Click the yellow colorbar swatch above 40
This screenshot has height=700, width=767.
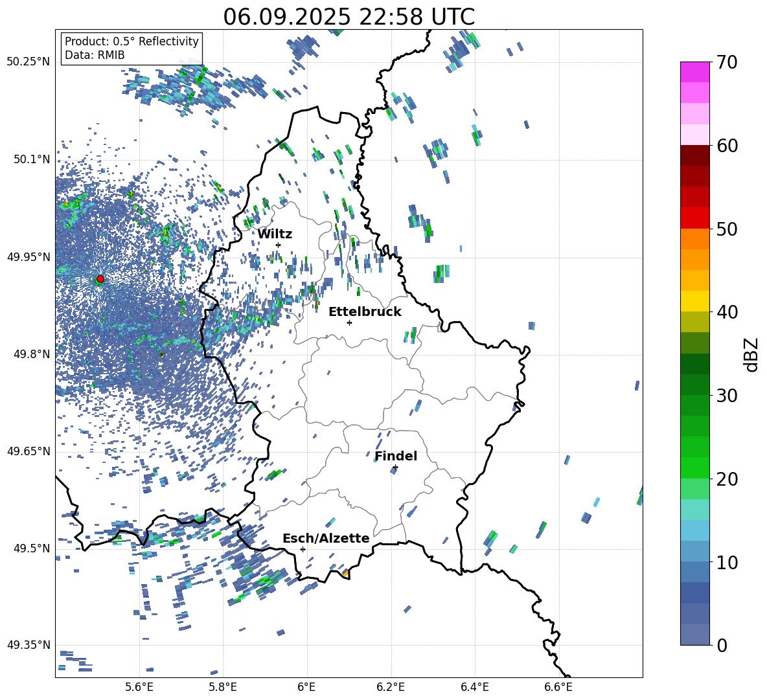[694, 301]
